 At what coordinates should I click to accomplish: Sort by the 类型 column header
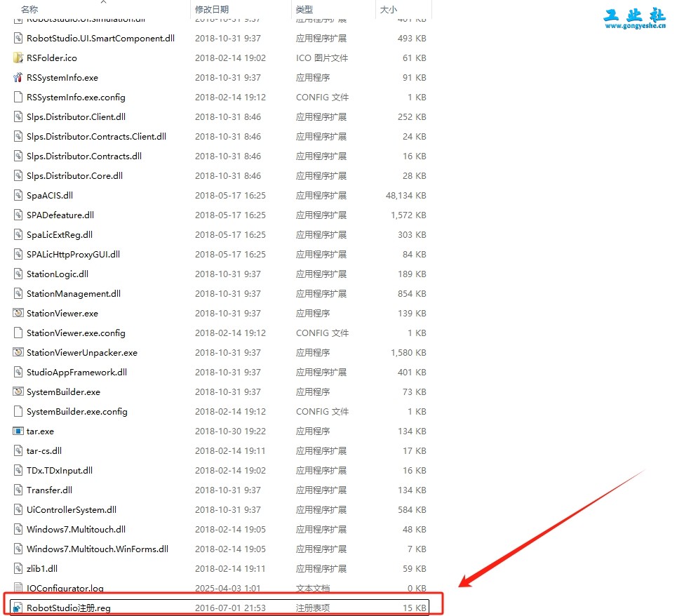click(304, 10)
